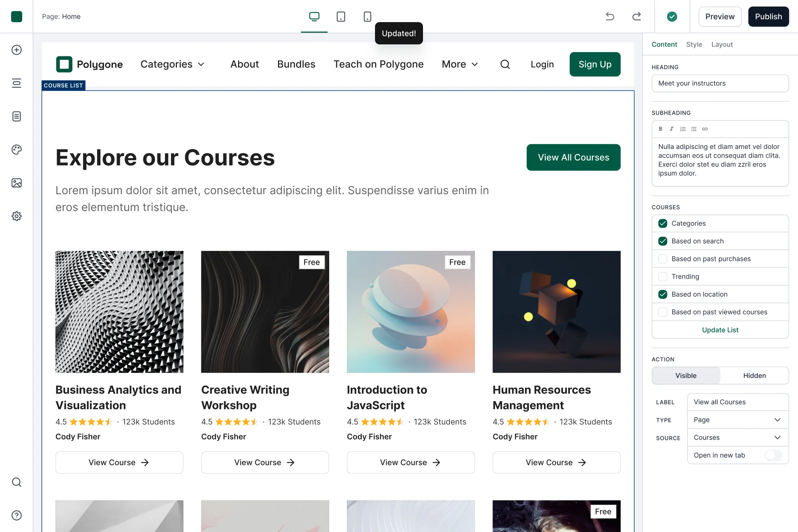Set action to Hidden

pyautogui.click(x=754, y=375)
